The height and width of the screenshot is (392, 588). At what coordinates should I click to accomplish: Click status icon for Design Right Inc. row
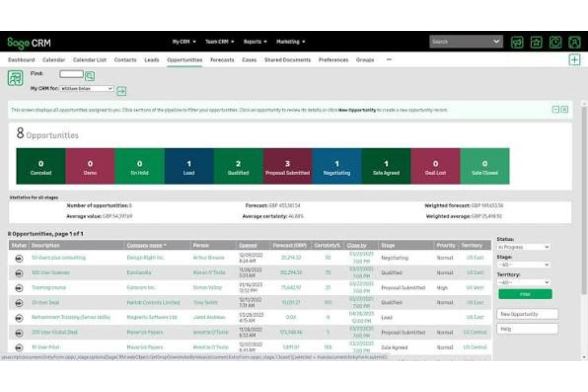pyautogui.click(x=19, y=258)
